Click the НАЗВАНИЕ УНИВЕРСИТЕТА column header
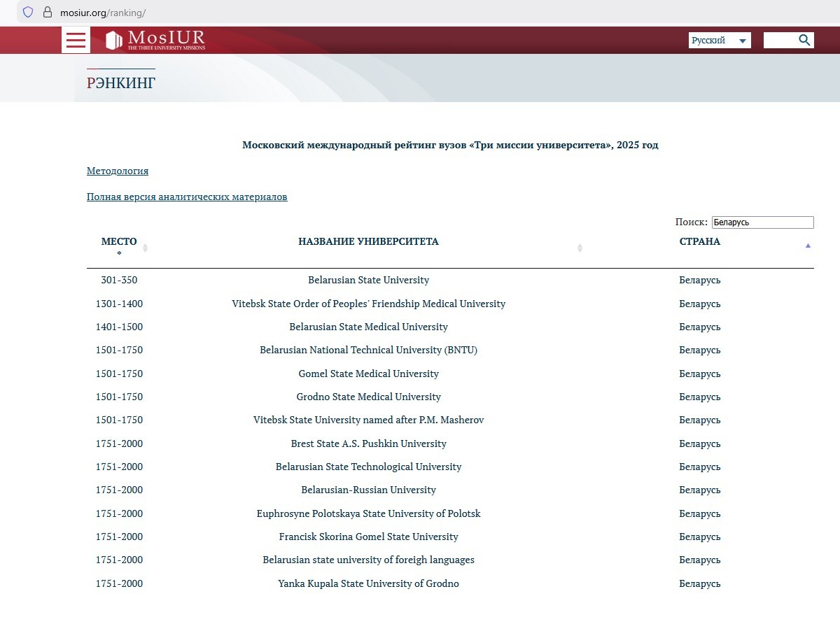This screenshot has width=840, height=617. pyautogui.click(x=368, y=241)
